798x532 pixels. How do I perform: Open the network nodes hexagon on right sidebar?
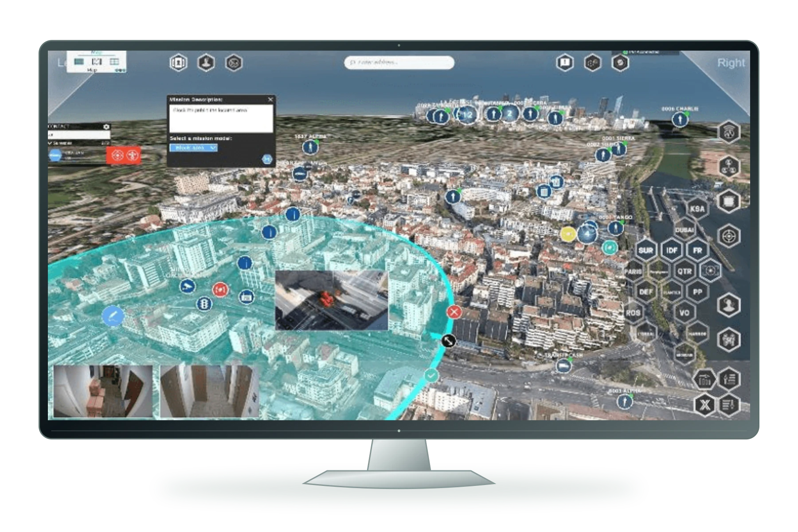729,166
